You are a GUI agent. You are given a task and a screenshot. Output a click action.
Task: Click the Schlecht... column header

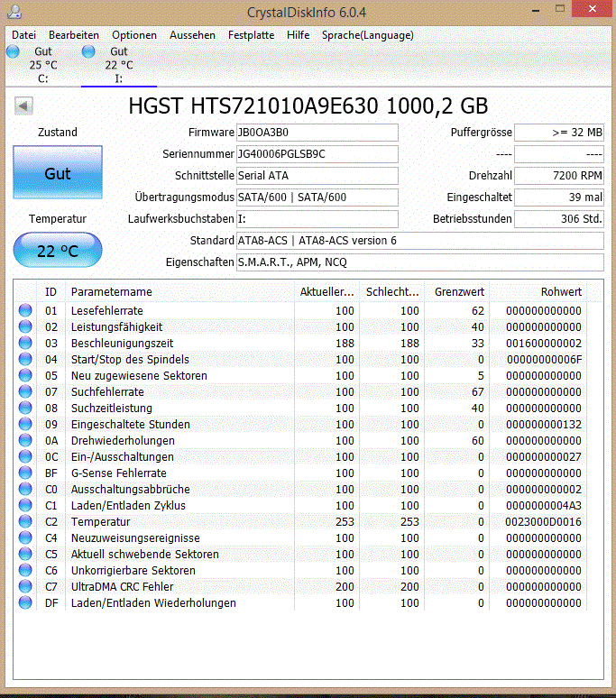[391, 292]
